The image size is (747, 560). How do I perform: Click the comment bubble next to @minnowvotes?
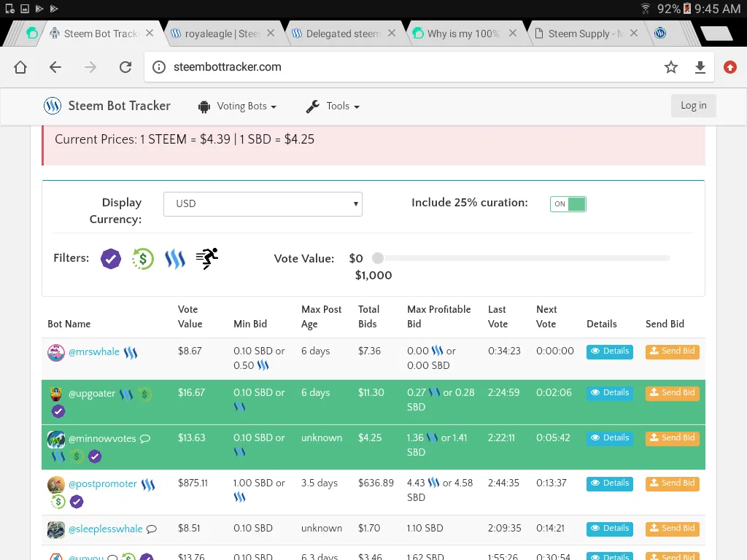point(145,438)
